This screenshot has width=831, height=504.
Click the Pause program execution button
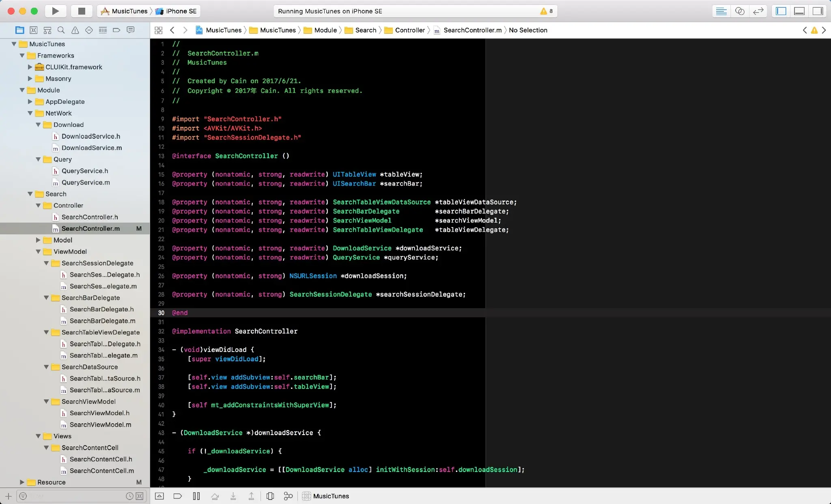point(196,496)
